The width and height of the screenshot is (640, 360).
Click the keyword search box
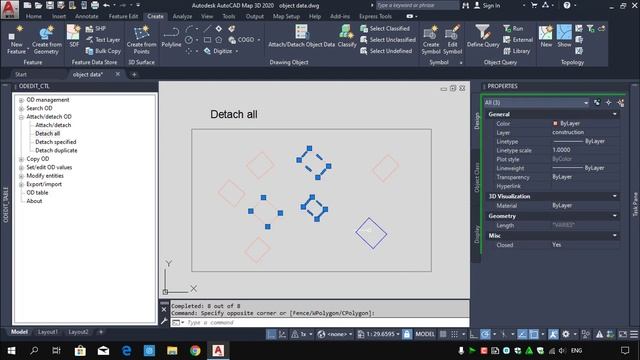(417, 5)
